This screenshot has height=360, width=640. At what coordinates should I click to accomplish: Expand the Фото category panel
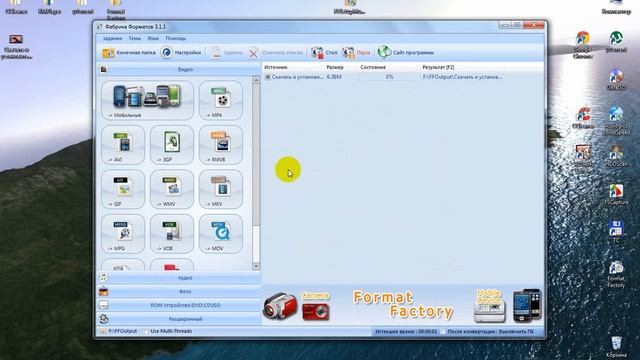[x=179, y=292]
